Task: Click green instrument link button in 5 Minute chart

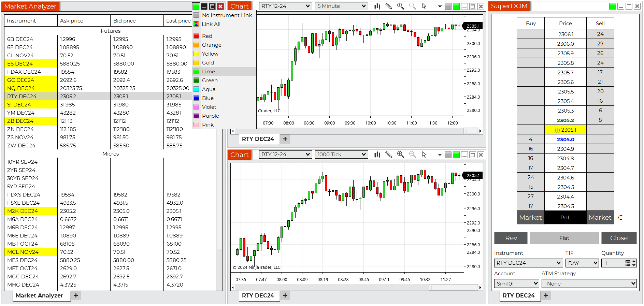Action: pos(456,6)
